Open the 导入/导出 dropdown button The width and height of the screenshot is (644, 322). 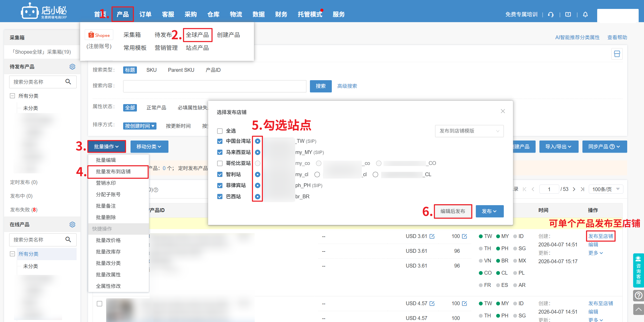[559, 147]
